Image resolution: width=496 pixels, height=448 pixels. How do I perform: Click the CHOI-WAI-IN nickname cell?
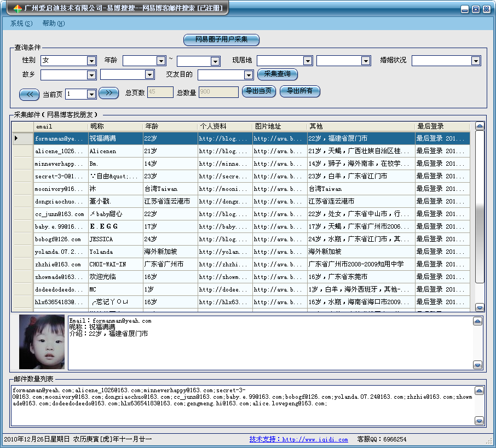116,264
